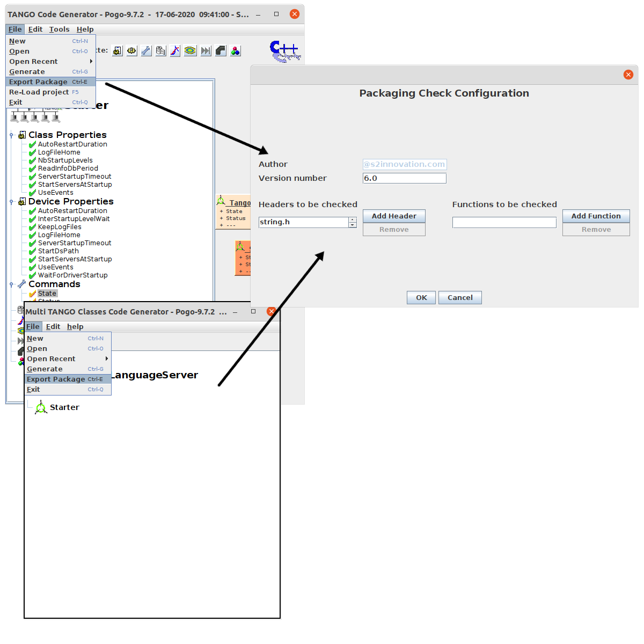Screen dimensions: 644x644
Task: Select KeepLogFiles device property
Action: pyautogui.click(x=60, y=226)
